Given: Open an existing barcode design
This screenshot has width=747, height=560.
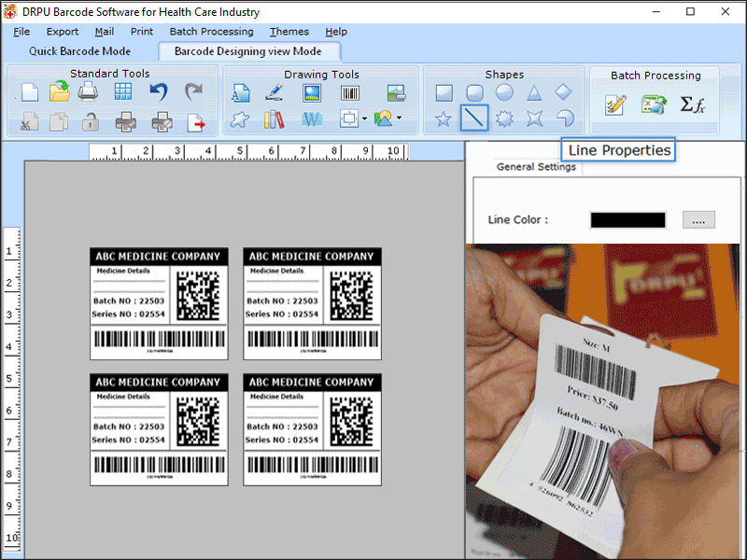Looking at the screenshot, I should click(60, 91).
